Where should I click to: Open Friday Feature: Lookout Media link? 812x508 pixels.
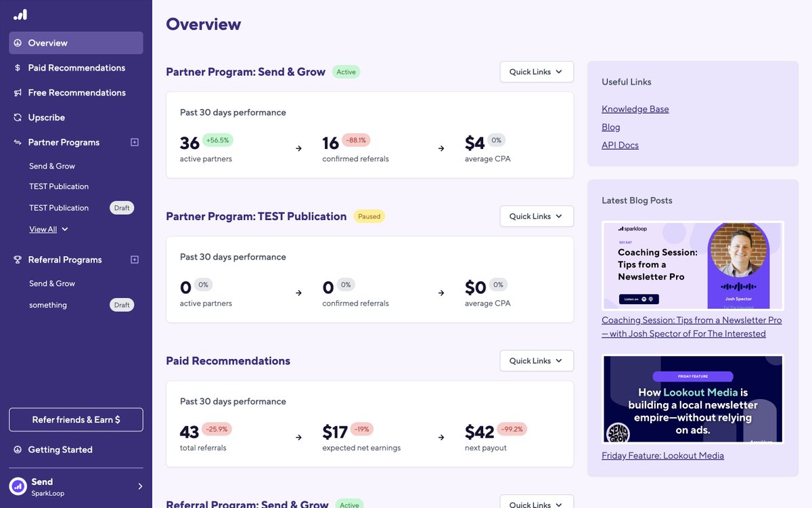pos(662,456)
